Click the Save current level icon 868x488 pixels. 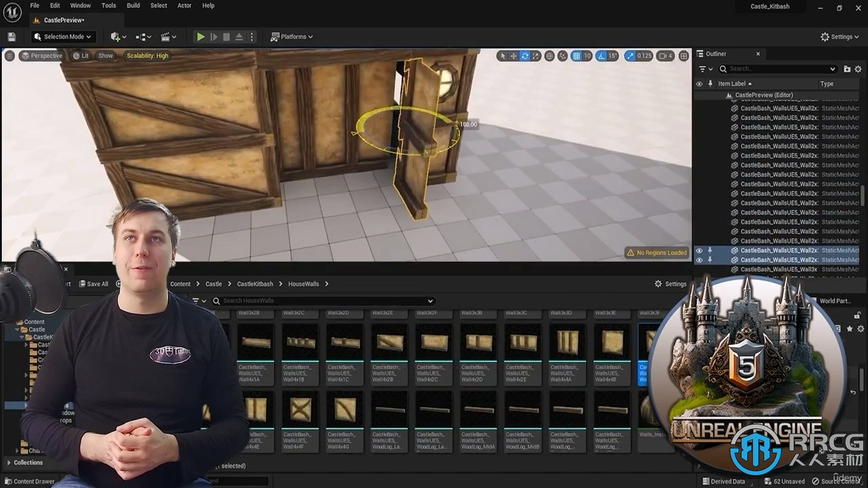tap(12, 37)
